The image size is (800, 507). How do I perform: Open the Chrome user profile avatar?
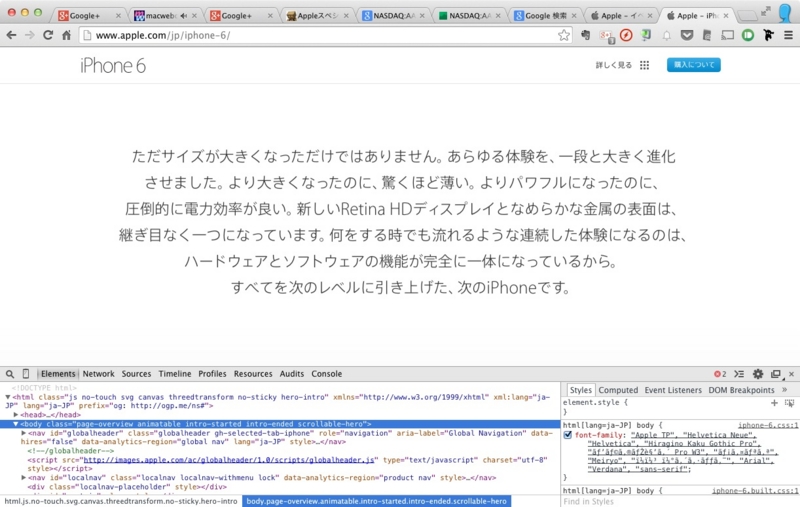pyautogui.click(x=785, y=14)
